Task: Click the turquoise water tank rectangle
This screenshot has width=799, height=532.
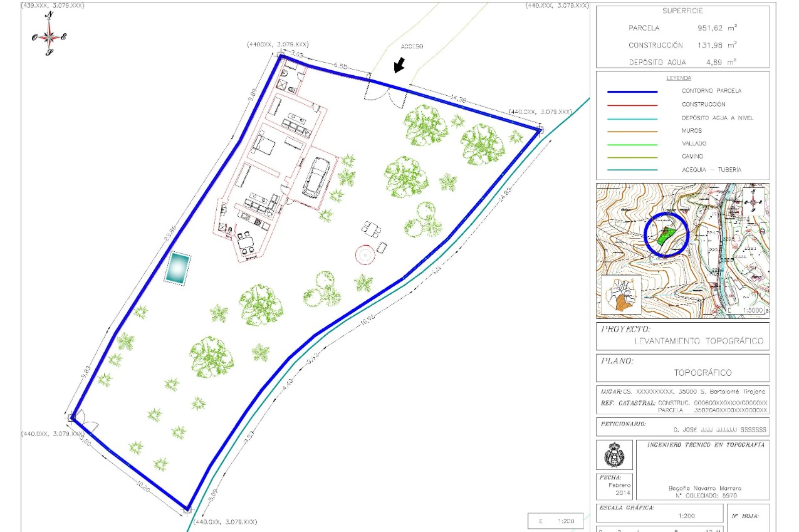Action: (178, 269)
